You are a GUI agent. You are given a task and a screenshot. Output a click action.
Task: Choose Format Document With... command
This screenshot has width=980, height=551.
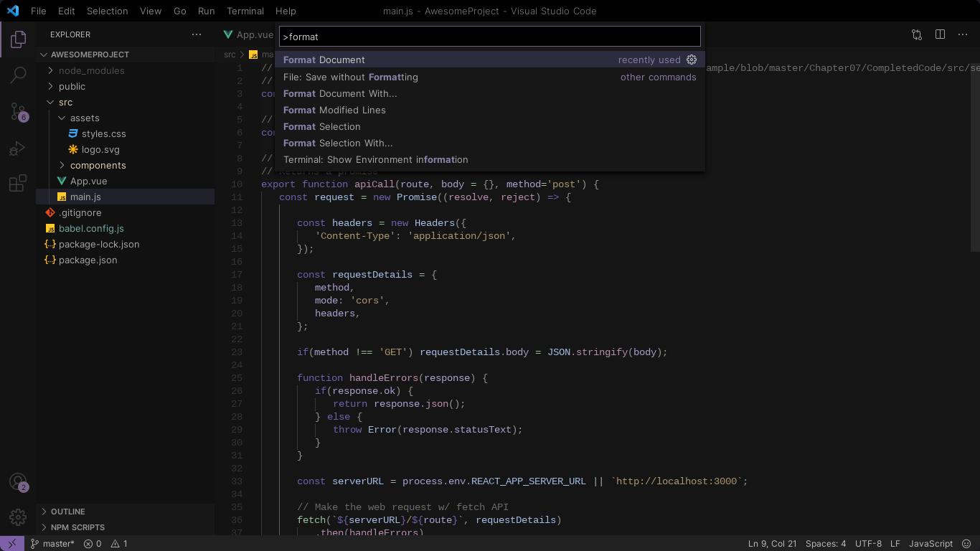490,93
